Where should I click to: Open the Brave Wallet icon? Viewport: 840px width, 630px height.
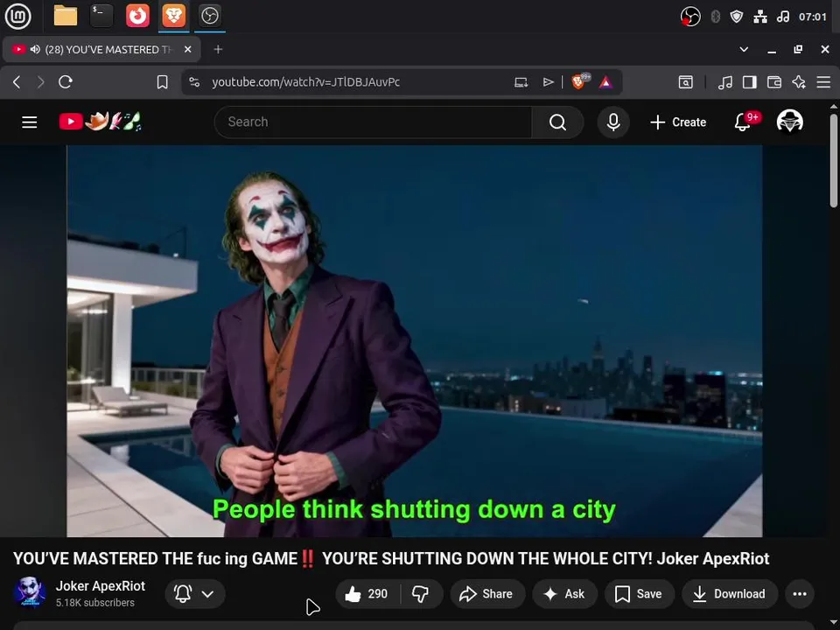pos(774,82)
